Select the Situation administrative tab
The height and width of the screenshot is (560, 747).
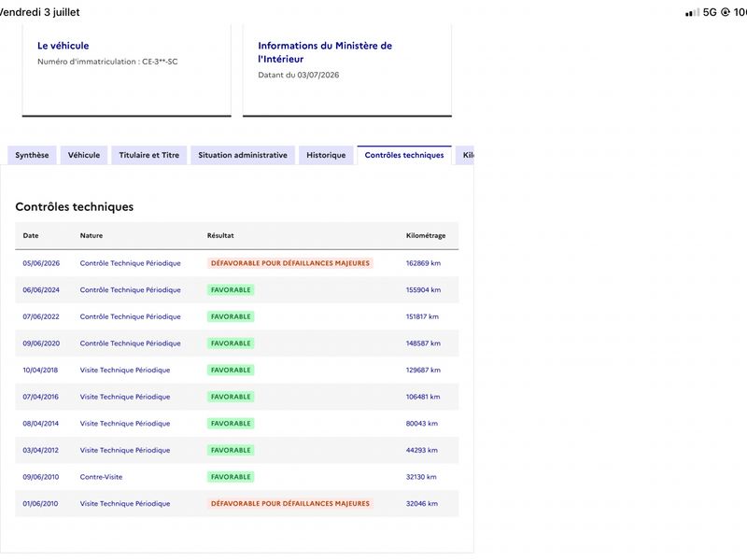(243, 155)
